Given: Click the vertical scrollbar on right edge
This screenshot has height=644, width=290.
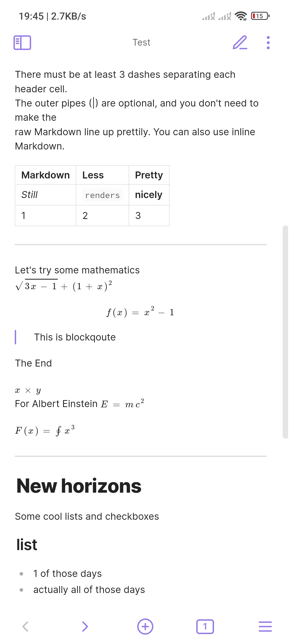Looking at the screenshot, I should pos(285,332).
